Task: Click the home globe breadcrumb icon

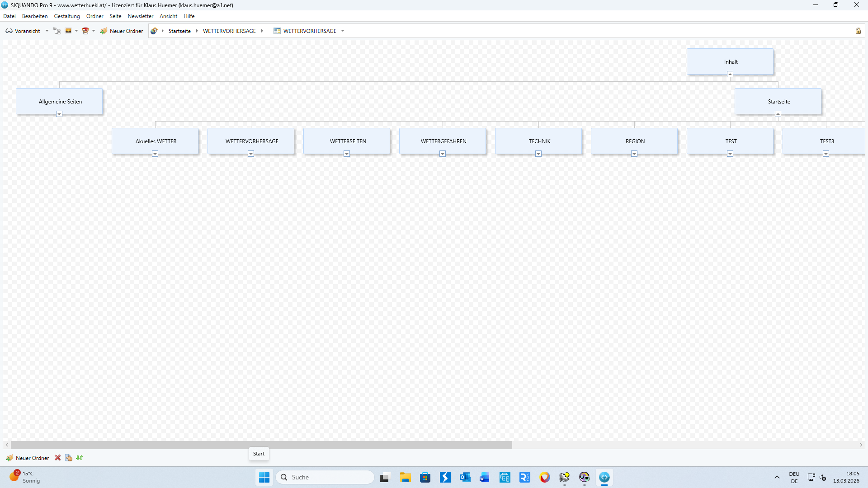Action: coord(154,31)
